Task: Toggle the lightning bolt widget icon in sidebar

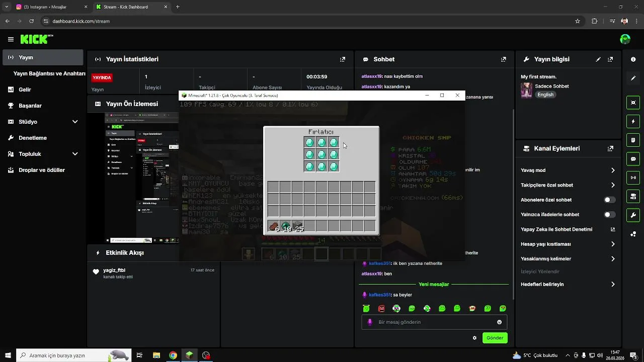Action: [x=633, y=122]
